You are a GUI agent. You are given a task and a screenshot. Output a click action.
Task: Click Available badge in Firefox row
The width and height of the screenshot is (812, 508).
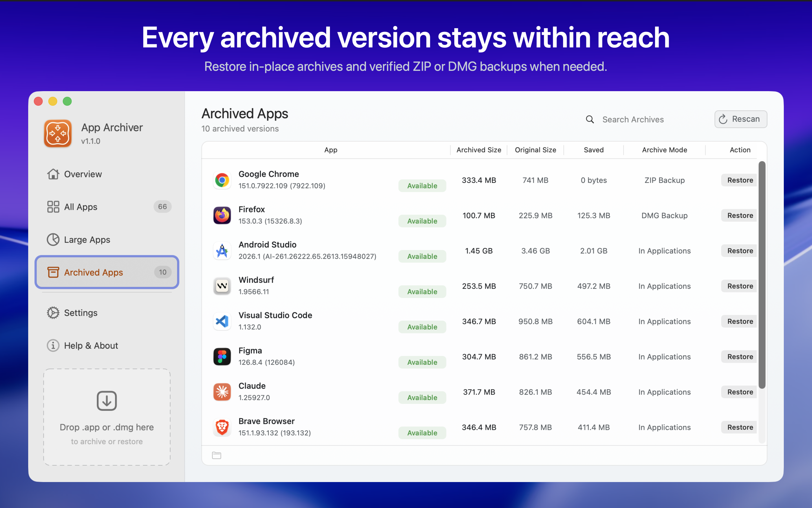pyautogui.click(x=422, y=221)
